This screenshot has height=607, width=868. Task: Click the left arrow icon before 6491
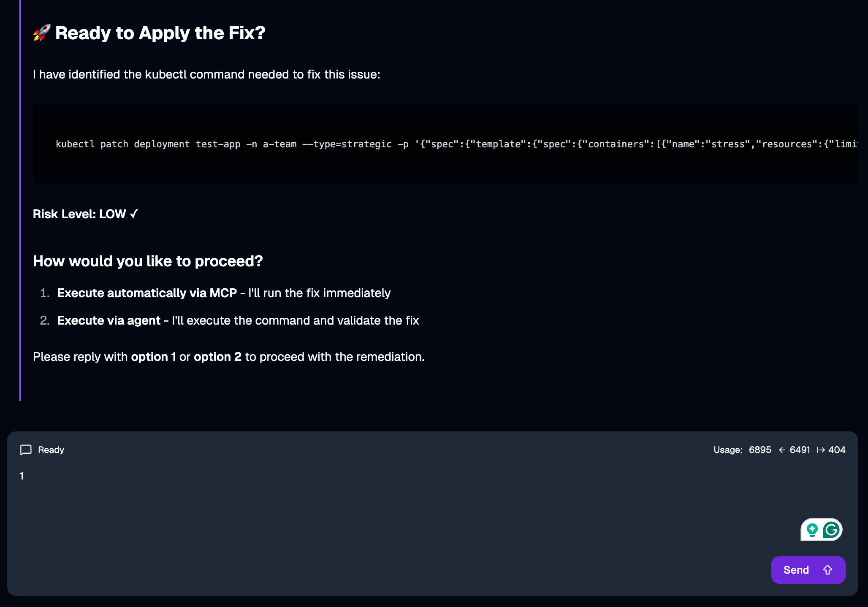coord(782,450)
